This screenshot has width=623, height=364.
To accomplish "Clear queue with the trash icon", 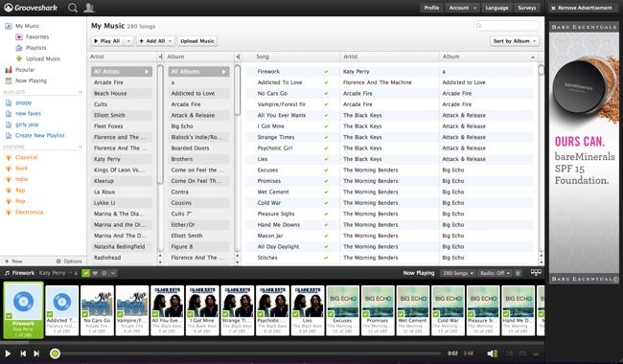I will pos(518,273).
